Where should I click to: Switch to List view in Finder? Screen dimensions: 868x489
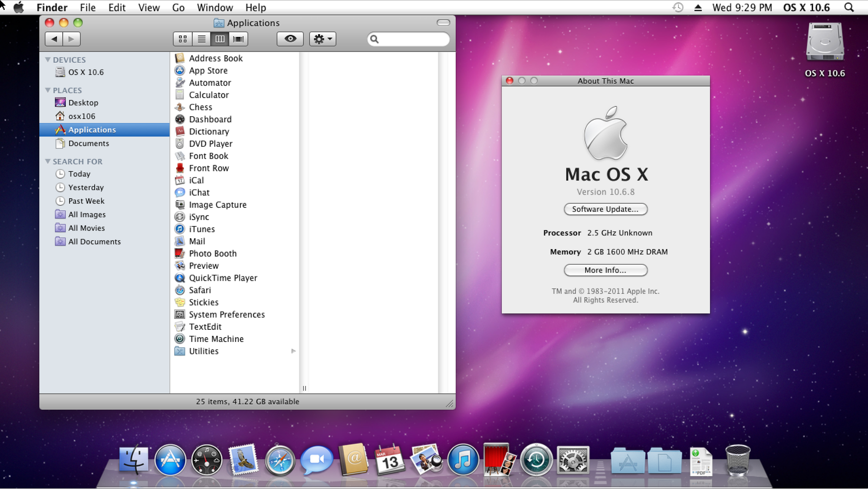201,39
